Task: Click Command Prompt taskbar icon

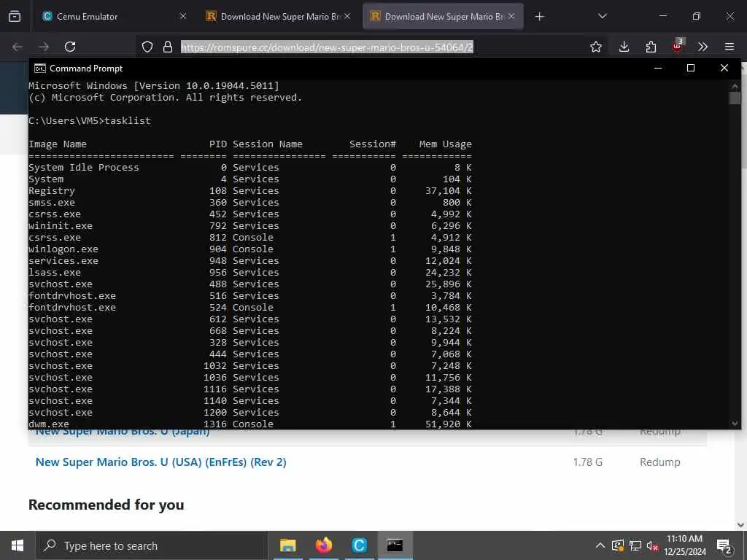Action: coord(395,545)
